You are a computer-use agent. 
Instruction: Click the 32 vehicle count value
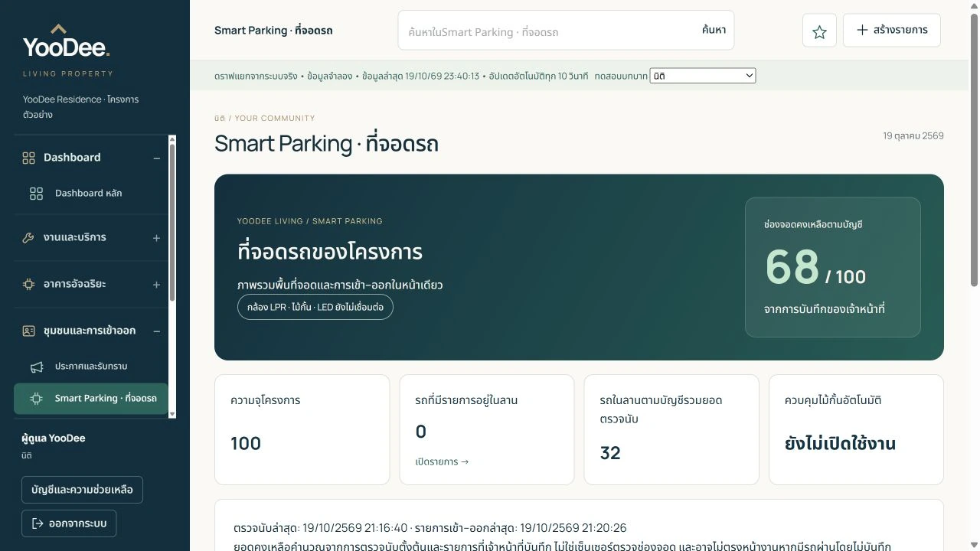(610, 453)
